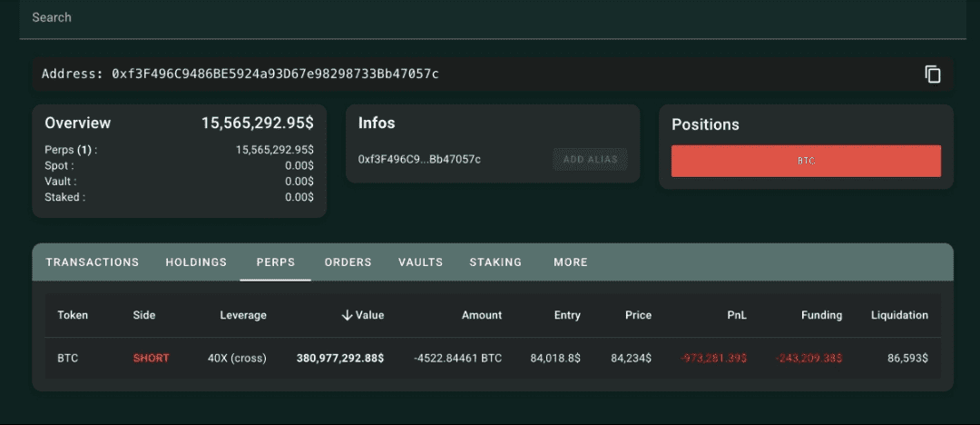Expand the MORE tab menu
The image size is (980, 425).
tap(571, 262)
